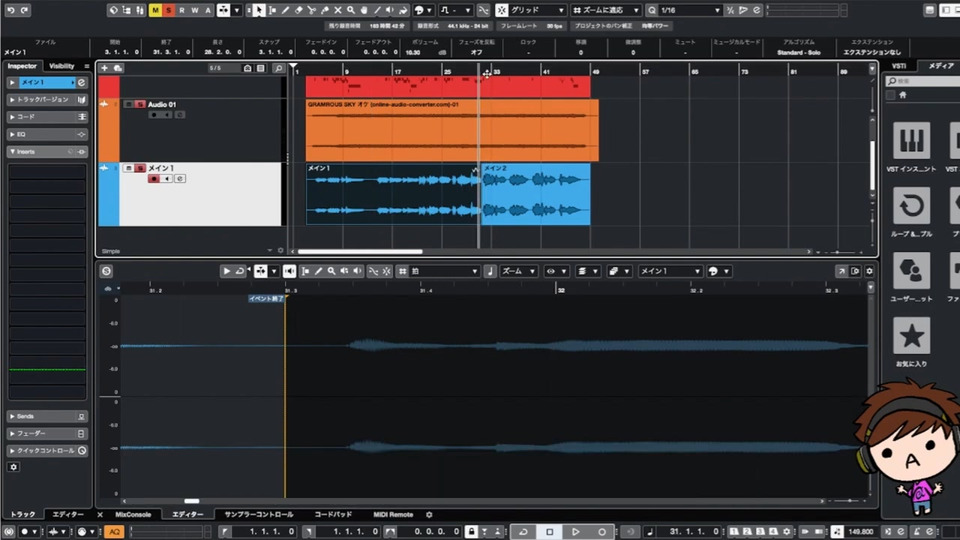Screen dimensions: 960x540
Task: Click the project horizontal scrollbar thumb
Action: click(360, 251)
